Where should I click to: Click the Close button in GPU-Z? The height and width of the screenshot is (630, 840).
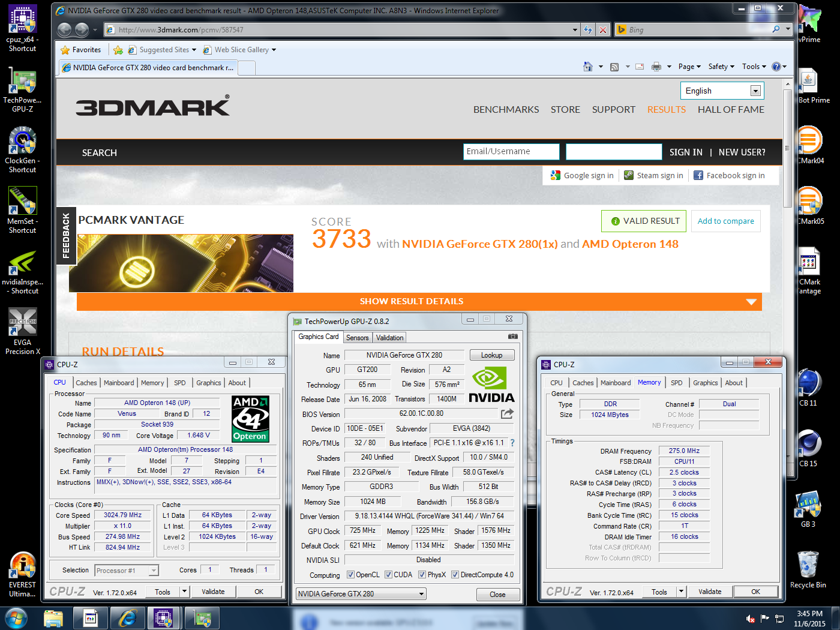(x=497, y=594)
